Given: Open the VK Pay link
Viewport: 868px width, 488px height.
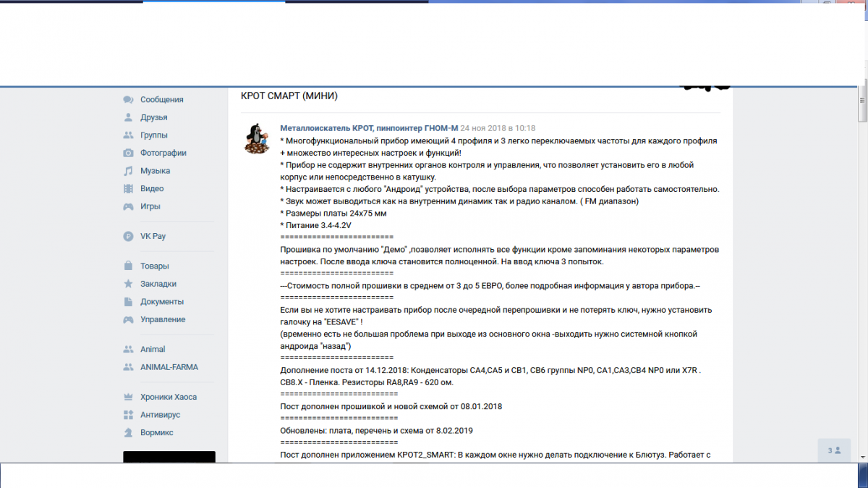Looking at the screenshot, I should tap(153, 236).
